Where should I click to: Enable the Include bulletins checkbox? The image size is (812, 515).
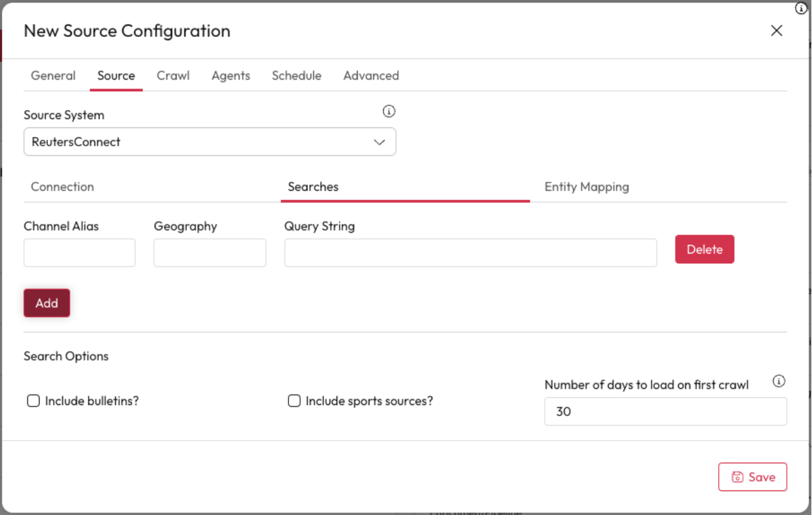[34, 401]
